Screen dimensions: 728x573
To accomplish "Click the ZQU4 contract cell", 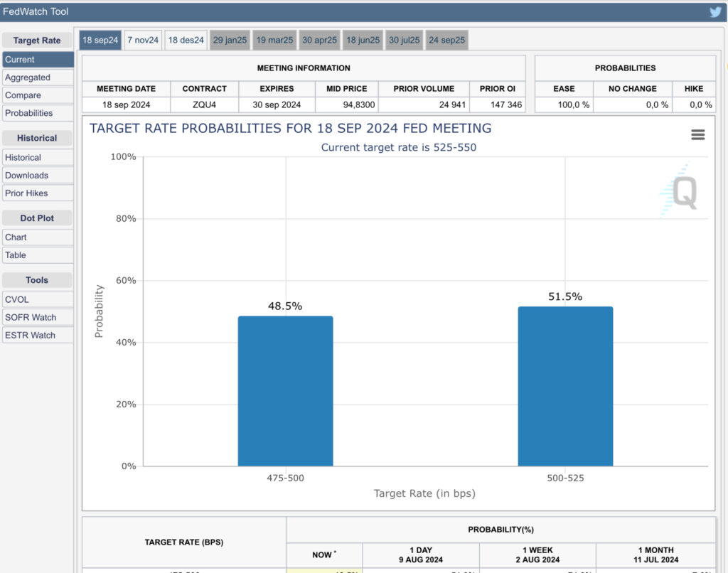I will [x=204, y=105].
